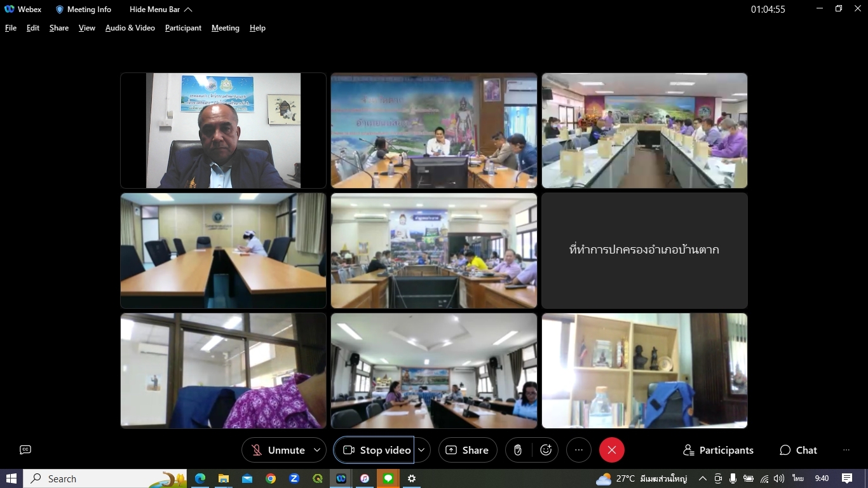
Task: Open the Edit menu
Action: tap(33, 28)
